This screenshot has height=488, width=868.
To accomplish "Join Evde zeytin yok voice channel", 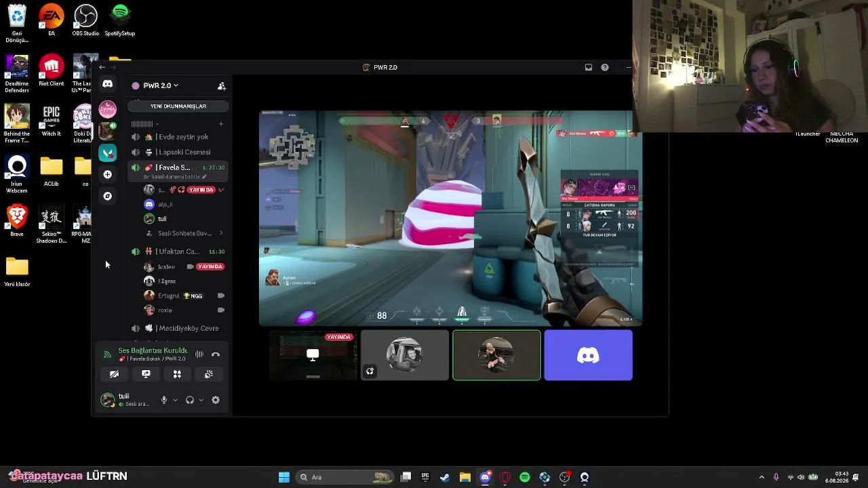I will click(x=178, y=137).
